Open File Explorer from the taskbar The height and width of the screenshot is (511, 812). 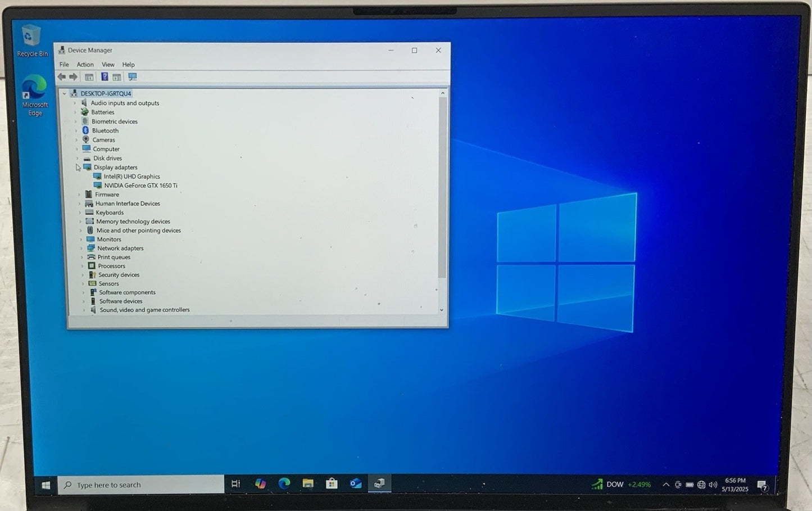pyautogui.click(x=308, y=483)
